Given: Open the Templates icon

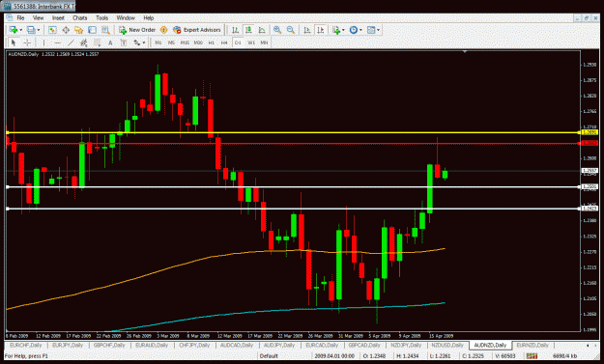Looking at the screenshot, I should pyautogui.click(x=371, y=30).
